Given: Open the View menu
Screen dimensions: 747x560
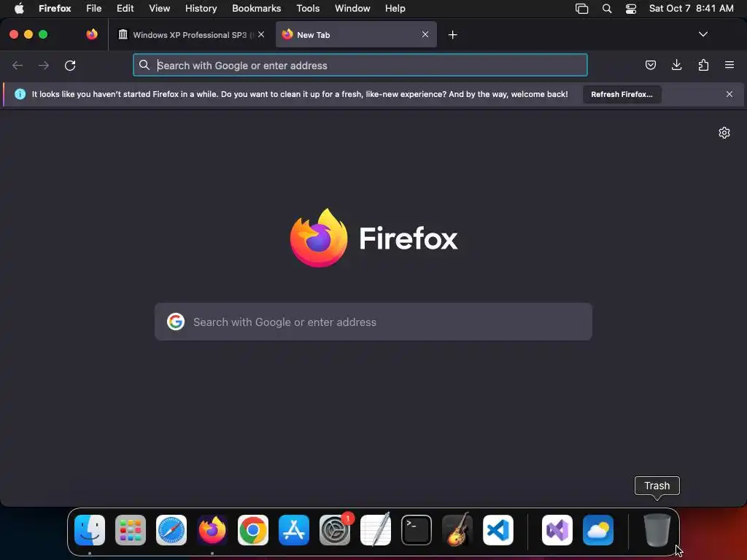Looking at the screenshot, I should coord(159,8).
